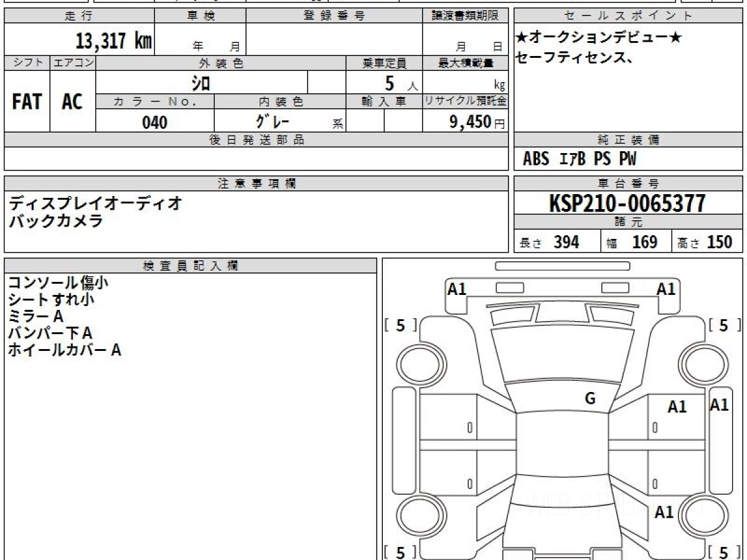This screenshot has width=747, height=560.
Task: Select the color number "040"
Action: tap(155, 122)
